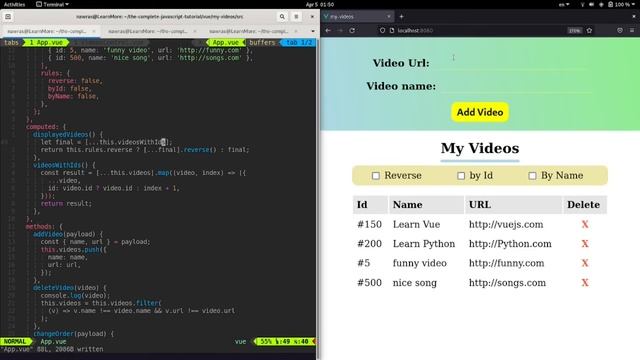This screenshot has height=360, width=640.
Task: Close the first terminal tab
Action: point(94,31)
